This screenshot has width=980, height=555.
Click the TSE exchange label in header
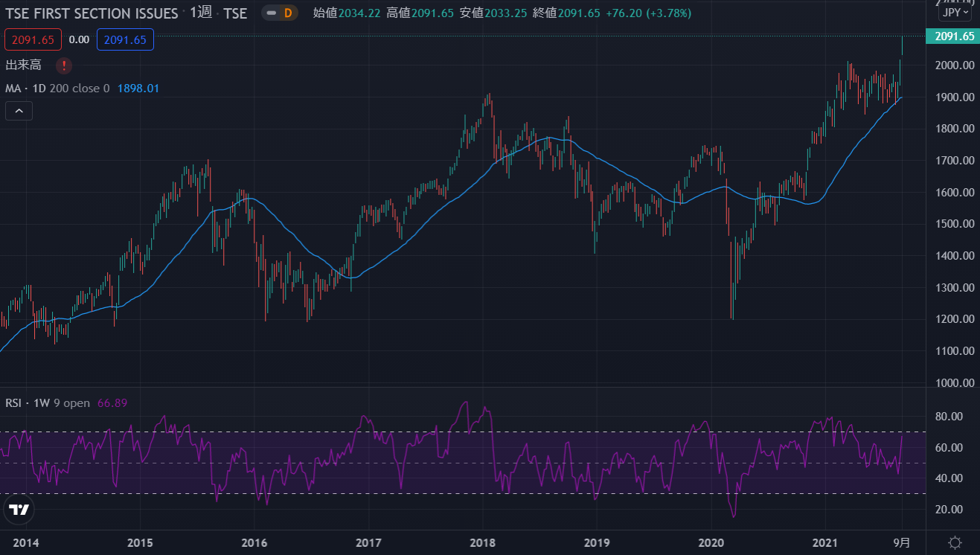coord(235,13)
